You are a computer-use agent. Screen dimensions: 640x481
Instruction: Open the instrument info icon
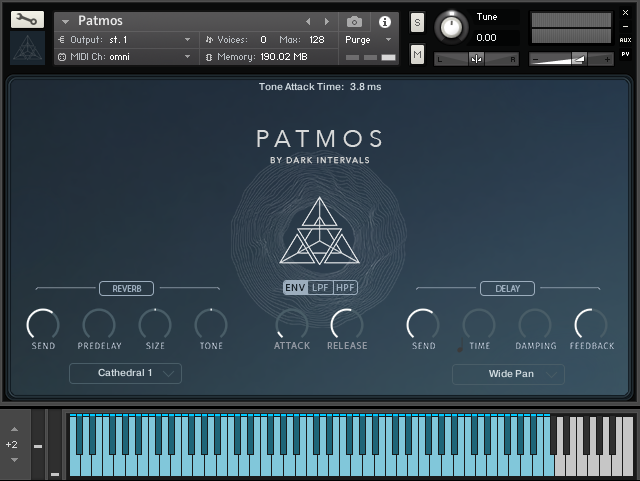[x=384, y=21]
